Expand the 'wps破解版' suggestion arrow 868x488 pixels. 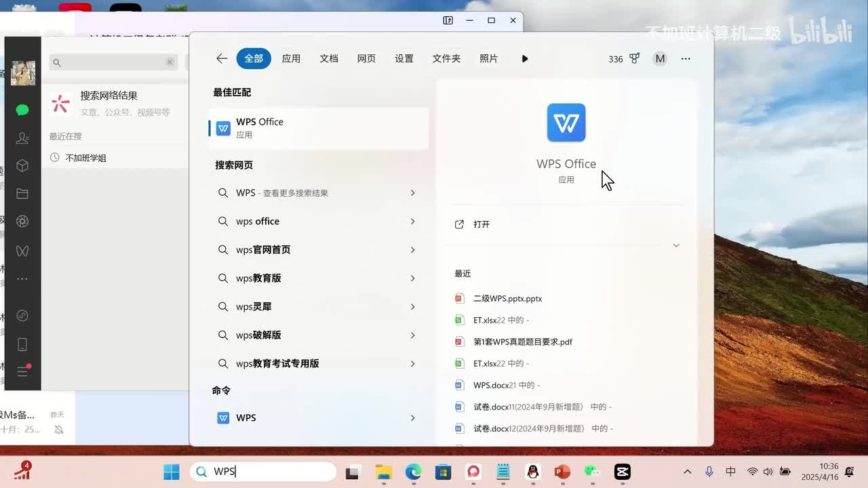[x=412, y=335]
